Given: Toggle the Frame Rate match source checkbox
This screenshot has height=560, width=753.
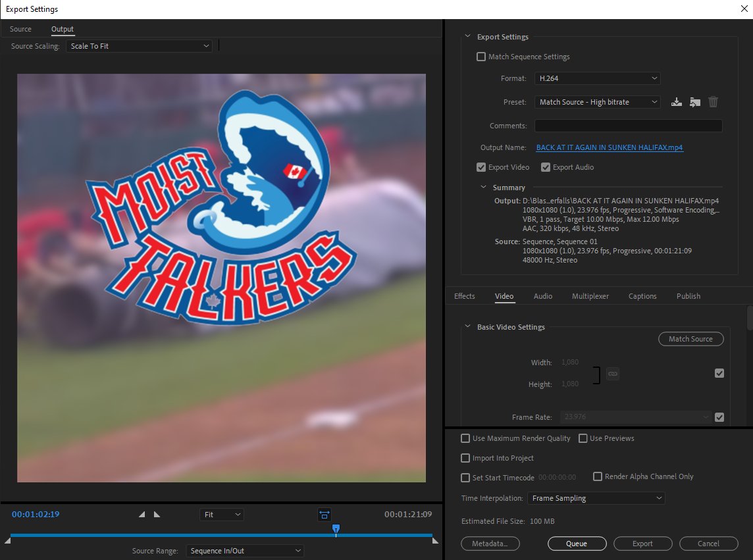Looking at the screenshot, I should tap(719, 417).
